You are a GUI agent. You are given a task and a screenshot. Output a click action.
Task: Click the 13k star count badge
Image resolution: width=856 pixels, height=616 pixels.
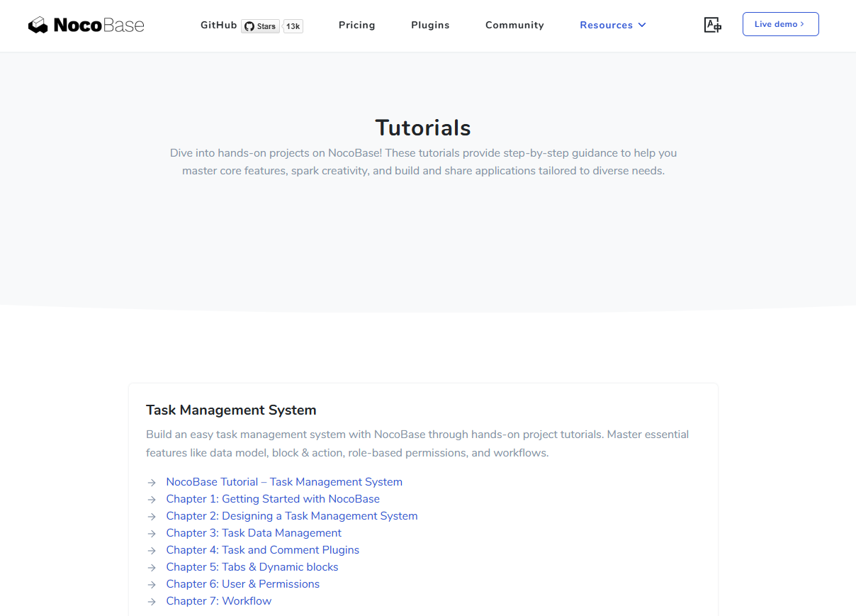click(293, 26)
